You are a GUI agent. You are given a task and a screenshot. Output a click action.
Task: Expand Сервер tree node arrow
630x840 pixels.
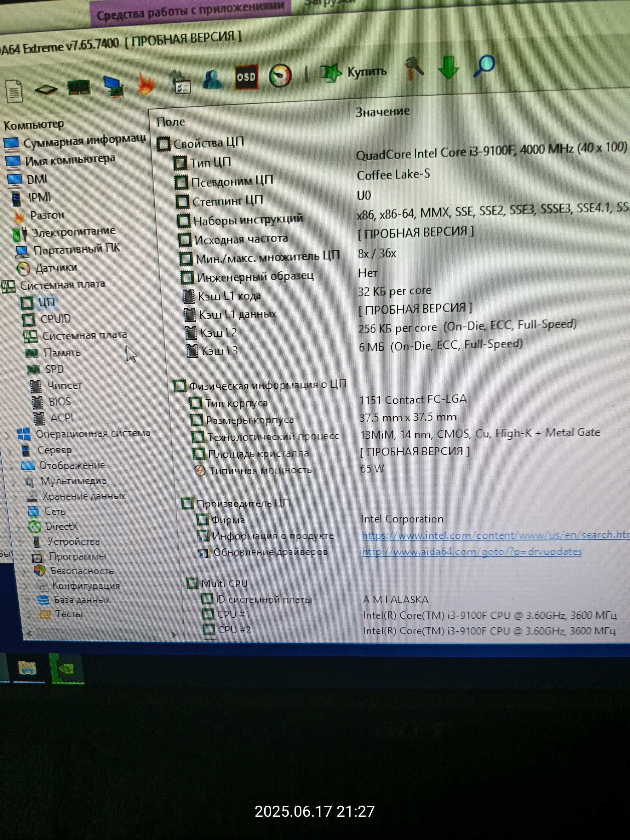(10, 452)
